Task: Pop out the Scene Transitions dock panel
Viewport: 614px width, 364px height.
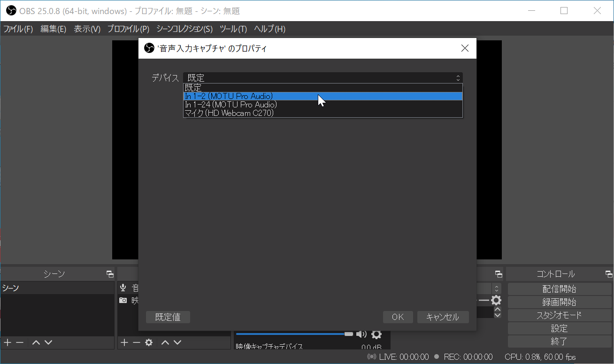Action: 498,274
